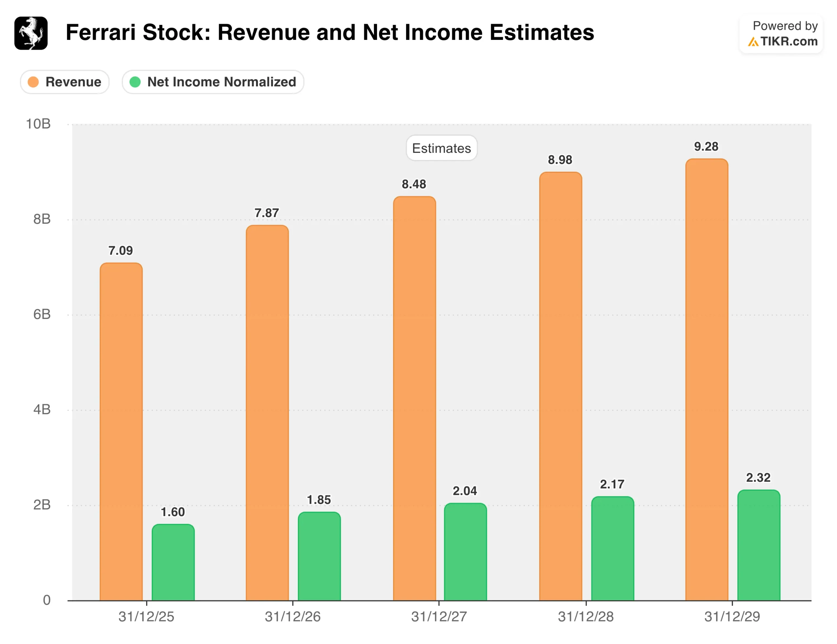This screenshot has width=837, height=644.
Task: Click the green Net Income legend dot
Action: pyautogui.click(x=135, y=82)
